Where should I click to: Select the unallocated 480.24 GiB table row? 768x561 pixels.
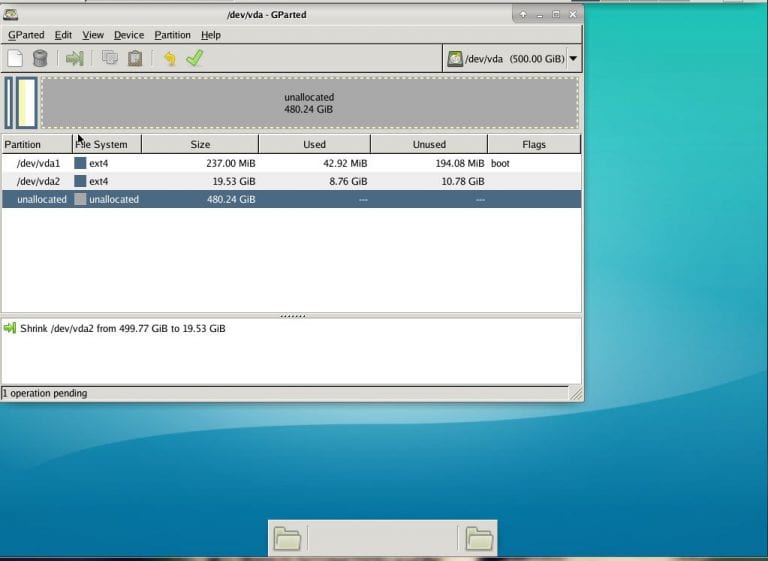point(291,199)
